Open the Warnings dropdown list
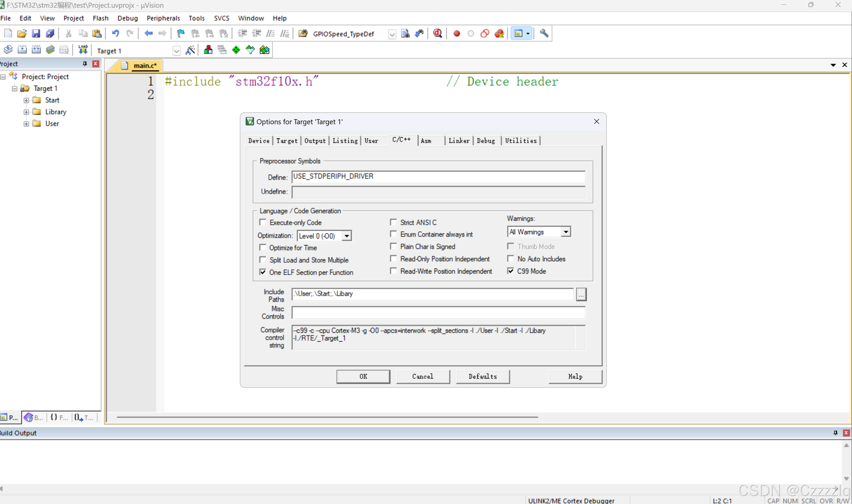 pyautogui.click(x=565, y=232)
